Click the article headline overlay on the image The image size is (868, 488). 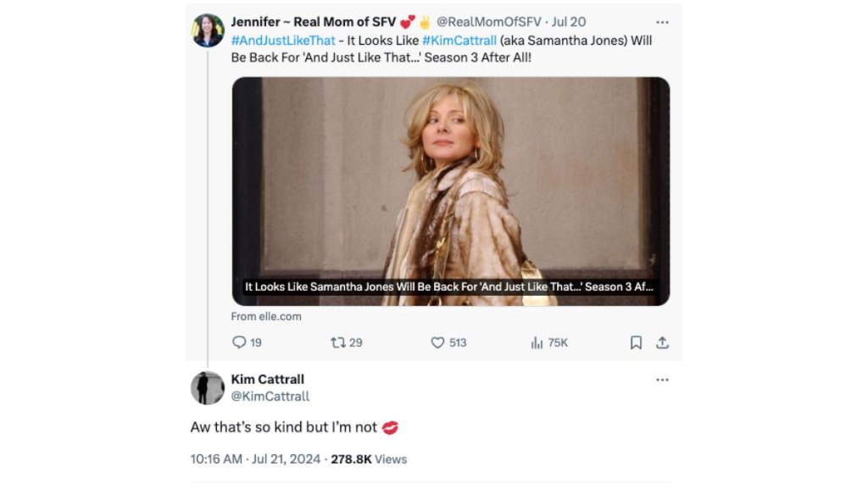pyautogui.click(x=449, y=286)
